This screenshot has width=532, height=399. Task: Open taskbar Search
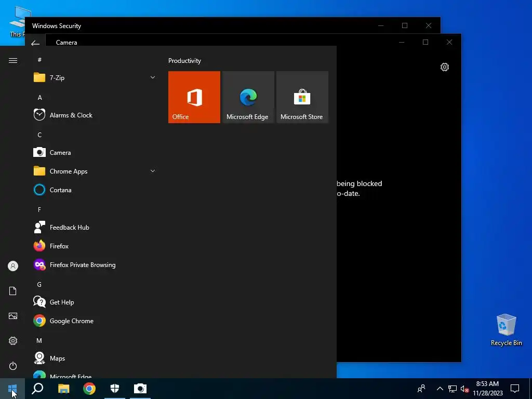tap(37, 389)
